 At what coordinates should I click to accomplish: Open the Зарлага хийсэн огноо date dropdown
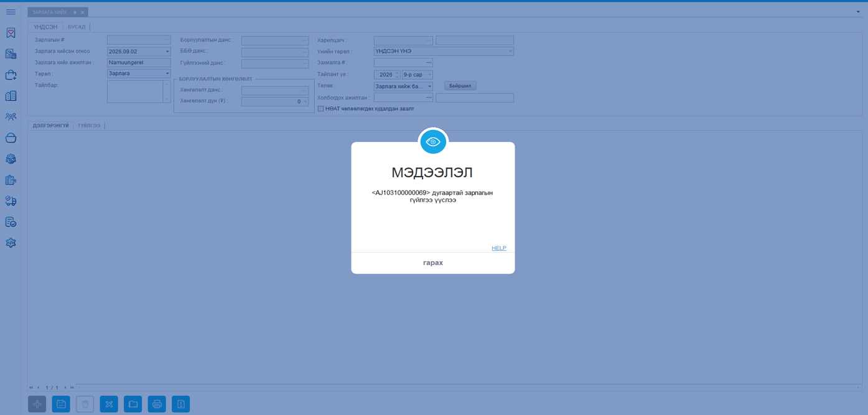pos(167,52)
